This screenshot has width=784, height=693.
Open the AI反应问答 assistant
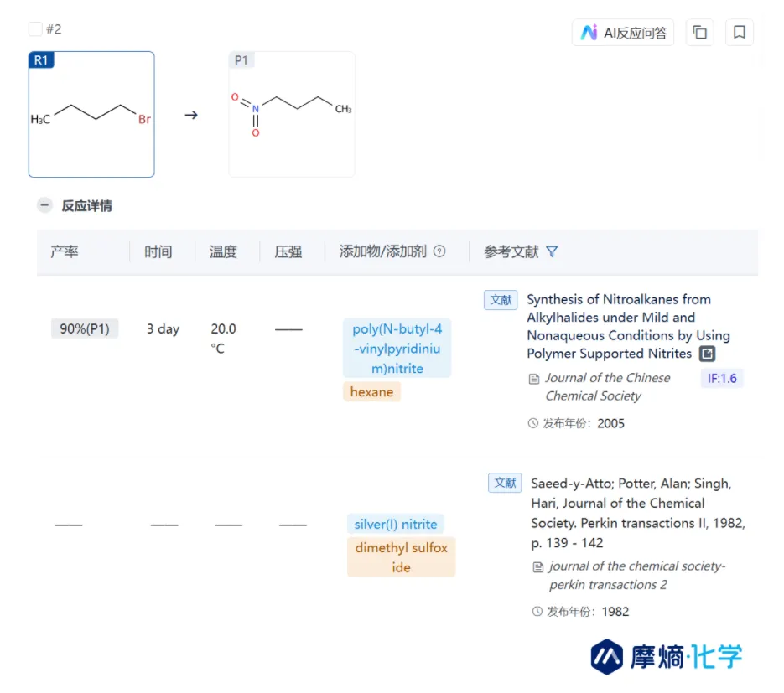click(624, 33)
